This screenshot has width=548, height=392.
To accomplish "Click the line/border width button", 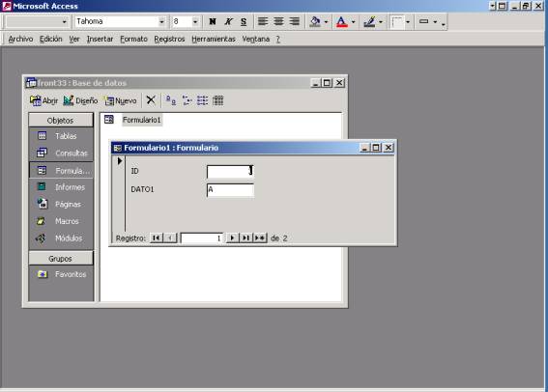I will (x=397, y=21).
